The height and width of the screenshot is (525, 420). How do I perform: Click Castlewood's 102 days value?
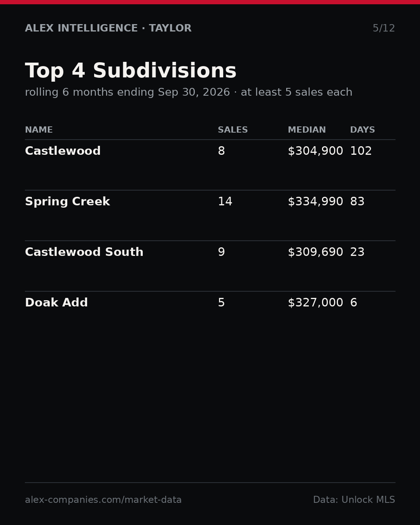pyautogui.click(x=361, y=151)
